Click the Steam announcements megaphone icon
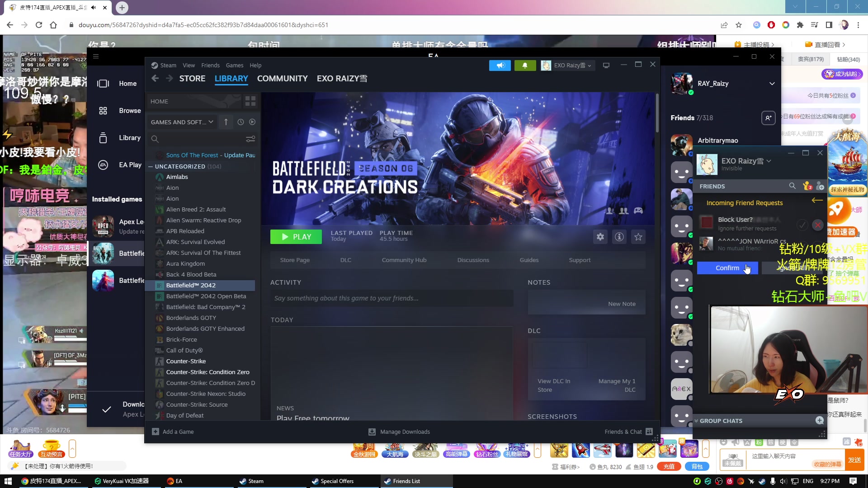This screenshot has height=488, width=868. click(500, 66)
